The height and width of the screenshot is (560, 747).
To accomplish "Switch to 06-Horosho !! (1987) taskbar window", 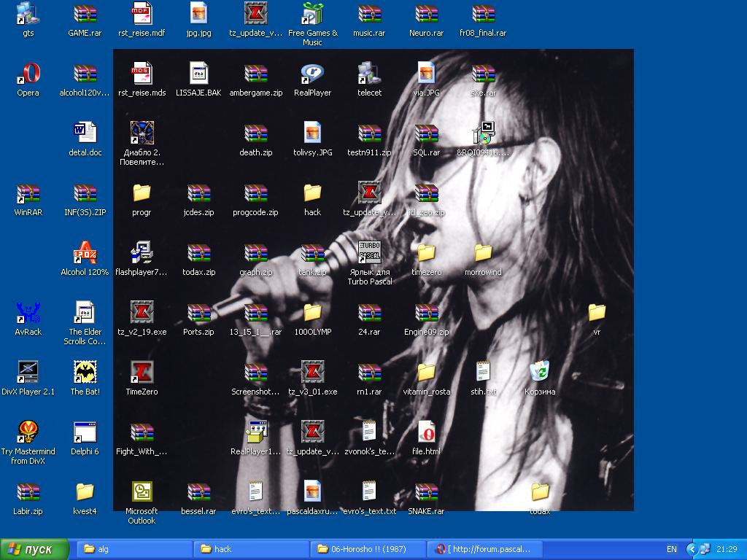I will point(368,549).
